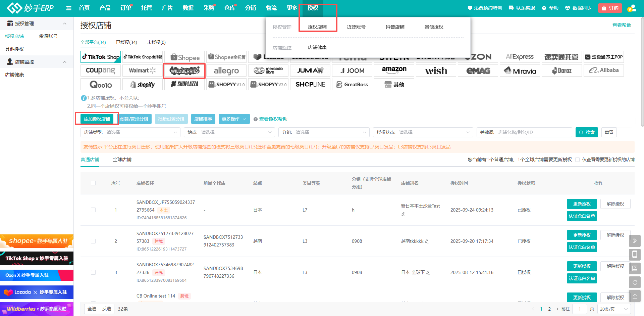Open the 20条/页 page size dropdown

click(x=613, y=309)
